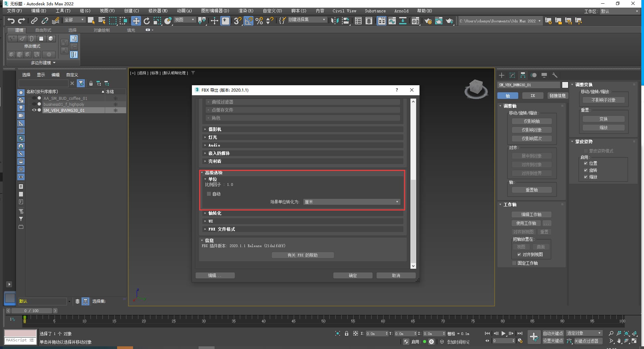Image resolution: width=644 pixels, height=349 pixels.
Task: Open the Display command panel
Action: pyautogui.click(x=544, y=75)
